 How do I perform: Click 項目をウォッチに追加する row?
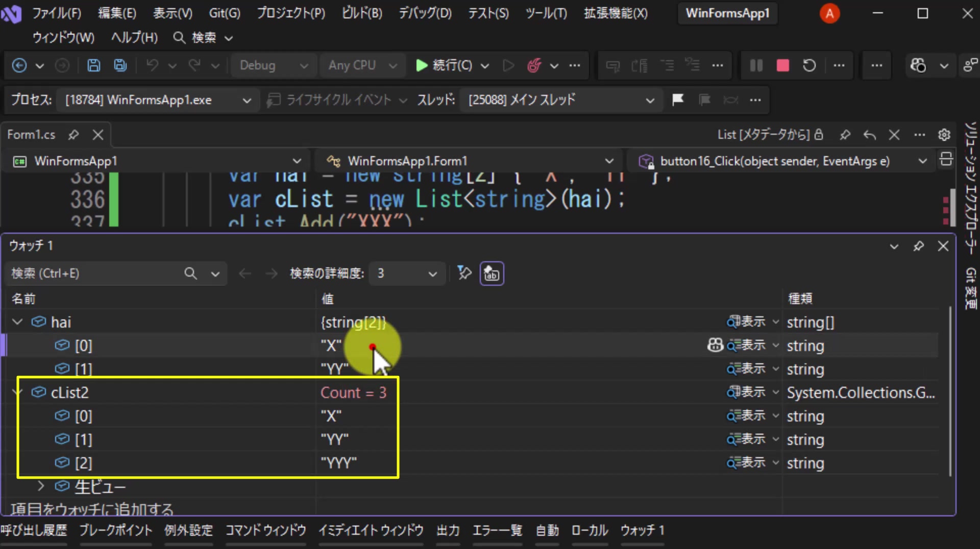click(x=92, y=509)
